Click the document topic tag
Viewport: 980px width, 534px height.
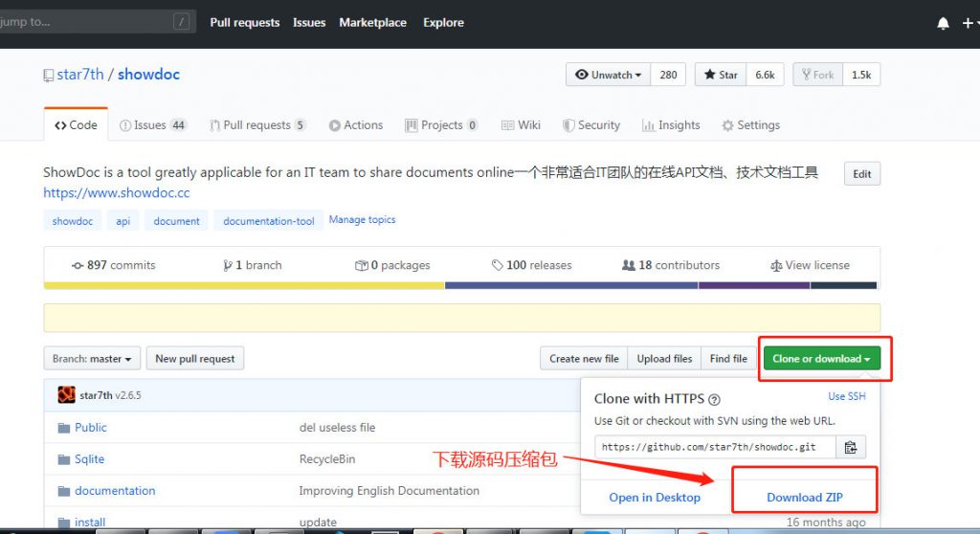176,221
